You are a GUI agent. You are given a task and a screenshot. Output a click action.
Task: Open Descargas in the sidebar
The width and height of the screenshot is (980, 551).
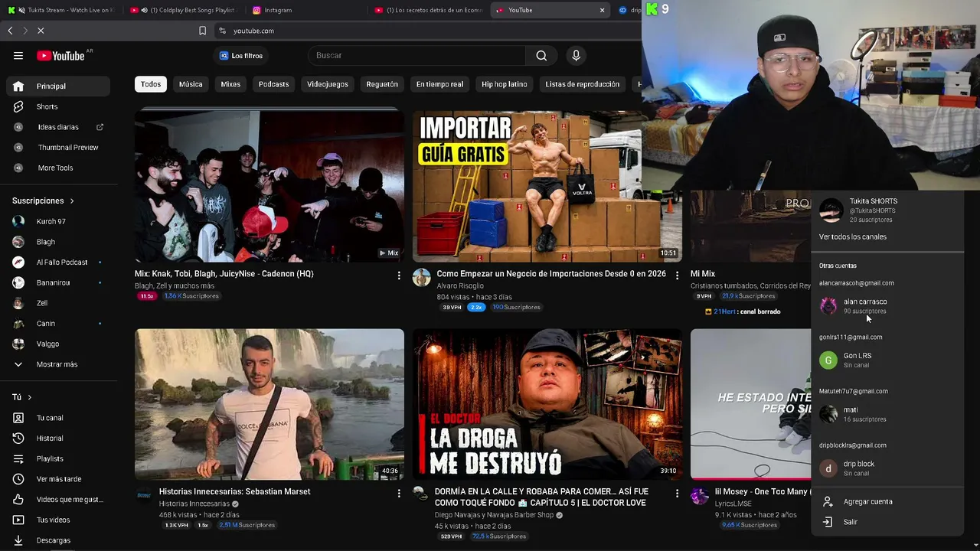pos(58,540)
